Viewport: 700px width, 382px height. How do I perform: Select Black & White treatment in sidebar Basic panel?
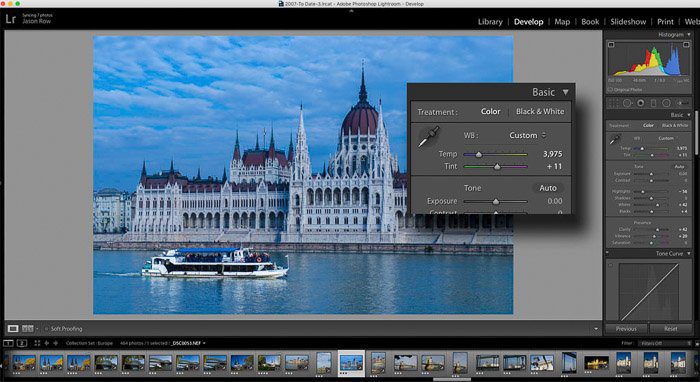(x=675, y=126)
